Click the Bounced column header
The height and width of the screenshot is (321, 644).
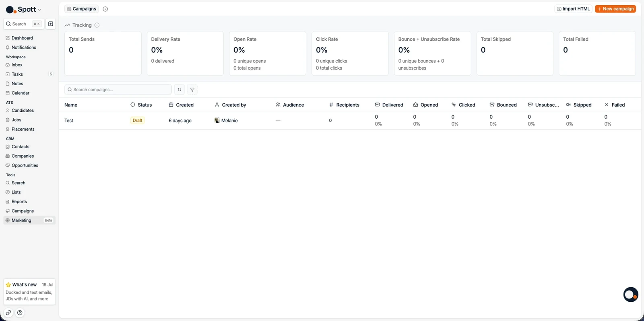click(x=503, y=105)
